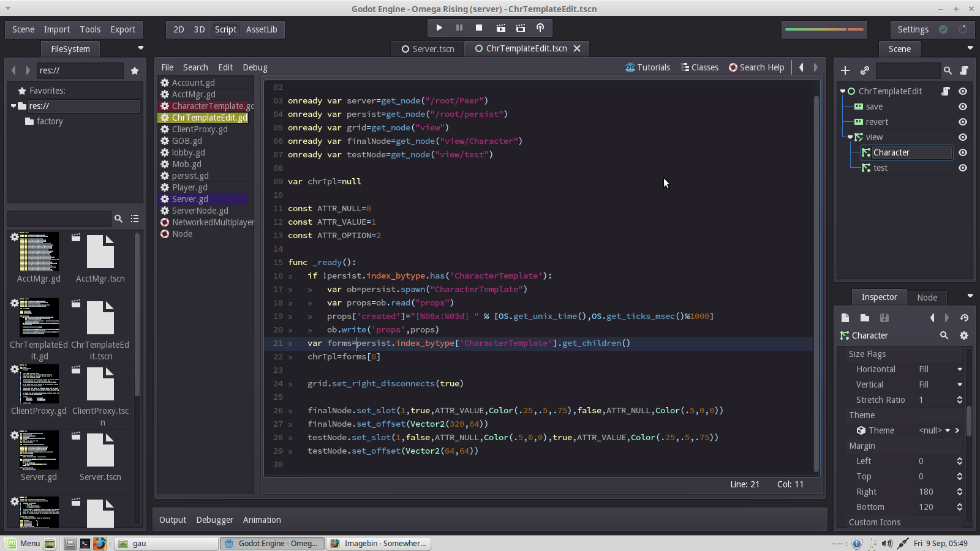Image resolution: width=980 pixels, height=551 pixels.
Task: Click the Search Help button
Action: [x=756, y=67]
